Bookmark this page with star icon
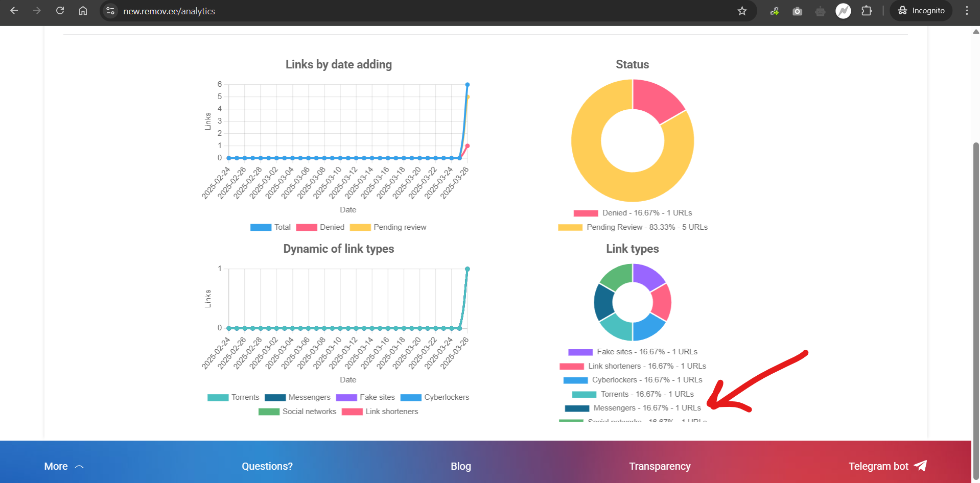 pyautogui.click(x=742, y=11)
